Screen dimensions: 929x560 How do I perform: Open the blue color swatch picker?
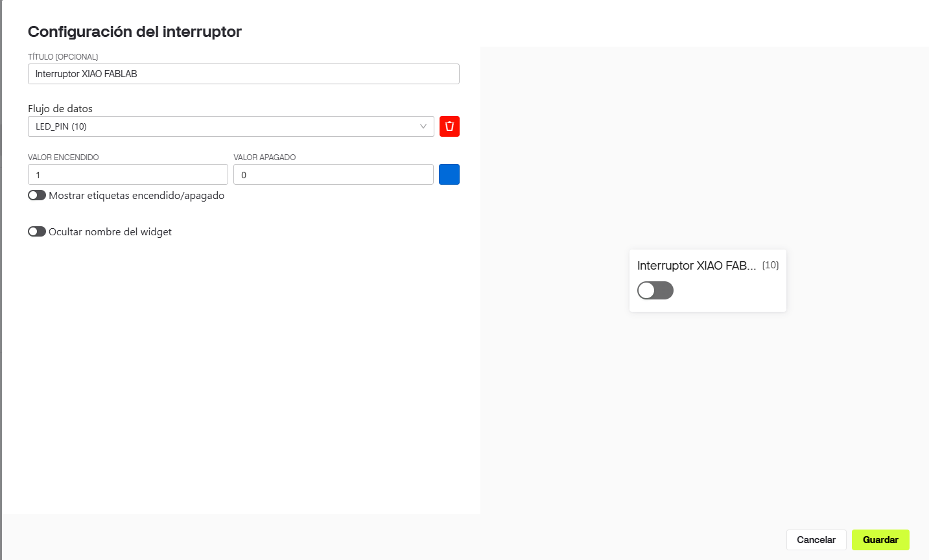click(x=449, y=174)
